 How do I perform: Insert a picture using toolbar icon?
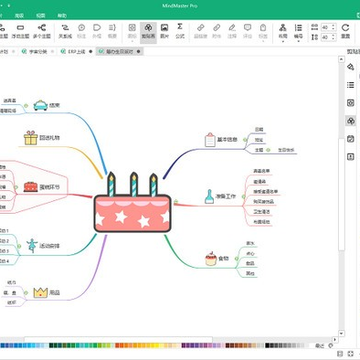click(164, 31)
